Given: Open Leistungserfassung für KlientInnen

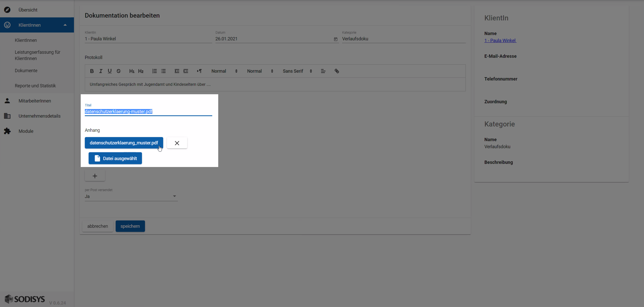Looking at the screenshot, I should coord(38,55).
